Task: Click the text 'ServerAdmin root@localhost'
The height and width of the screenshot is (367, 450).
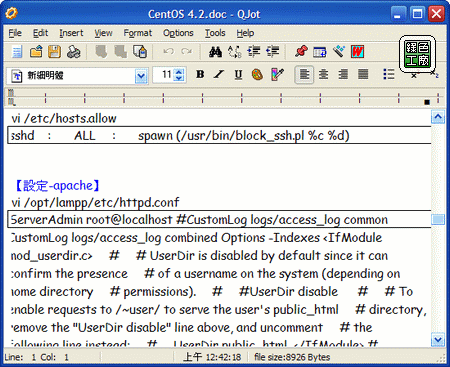Action: [91, 220]
